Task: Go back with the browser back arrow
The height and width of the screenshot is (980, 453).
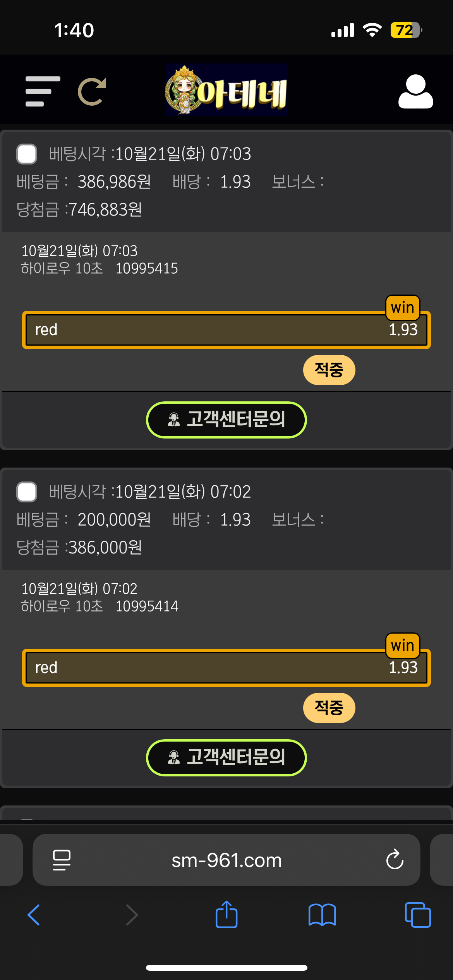Action: pyautogui.click(x=34, y=915)
